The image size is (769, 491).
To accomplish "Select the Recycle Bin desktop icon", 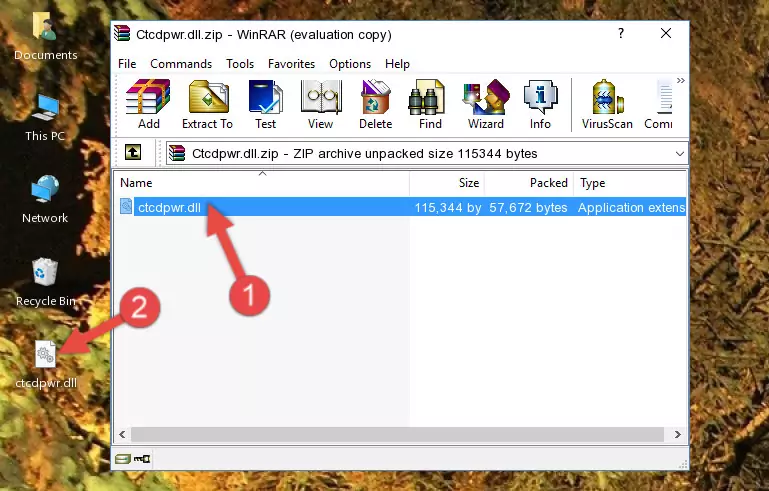I will tap(46, 283).
